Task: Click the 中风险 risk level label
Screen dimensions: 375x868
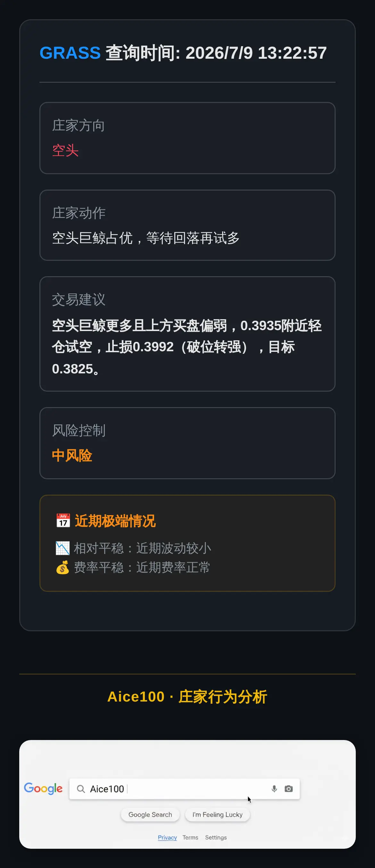Action: click(72, 455)
